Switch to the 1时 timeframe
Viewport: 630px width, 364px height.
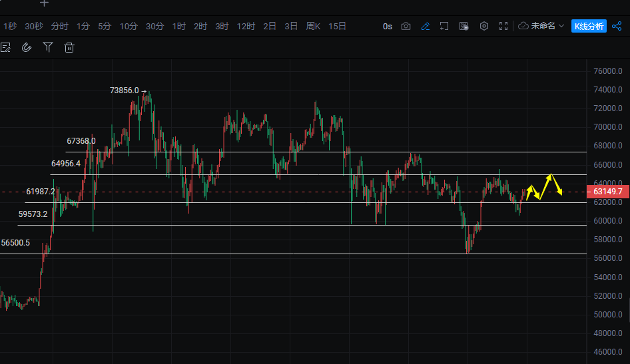pyautogui.click(x=179, y=27)
